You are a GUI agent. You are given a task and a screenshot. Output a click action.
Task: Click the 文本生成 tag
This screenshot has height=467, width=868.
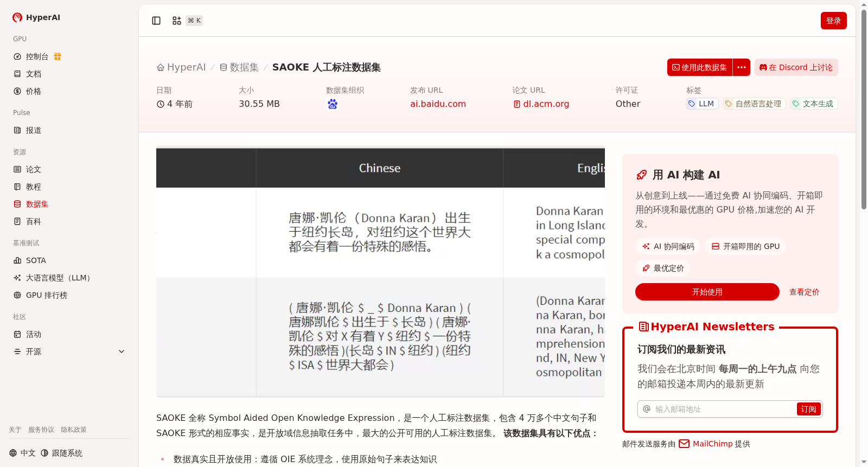point(814,104)
